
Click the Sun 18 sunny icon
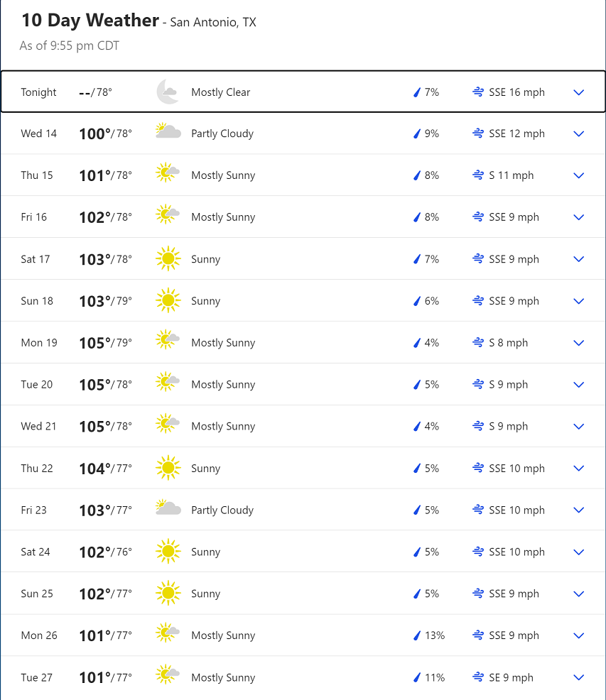click(168, 300)
